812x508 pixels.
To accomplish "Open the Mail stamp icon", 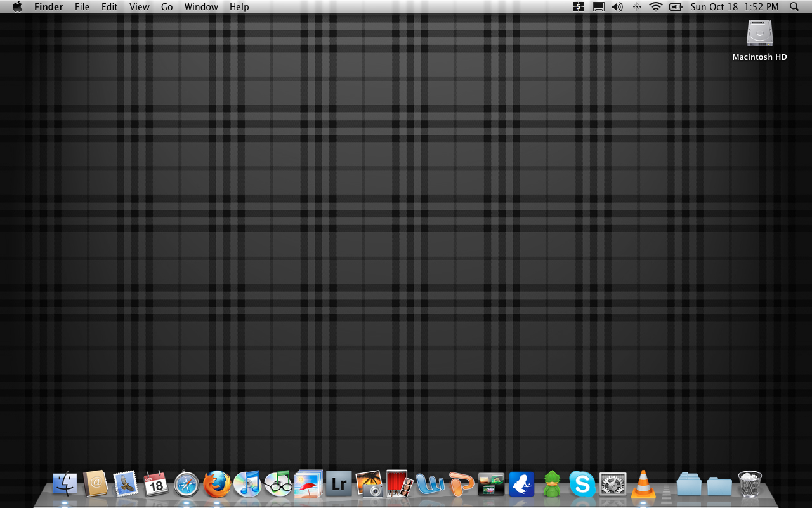I will pos(126,484).
